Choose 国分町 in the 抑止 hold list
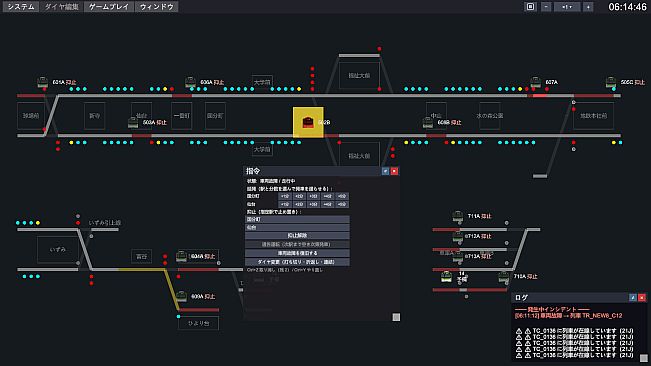This screenshot has height=366, width=651. pos(297,219)
